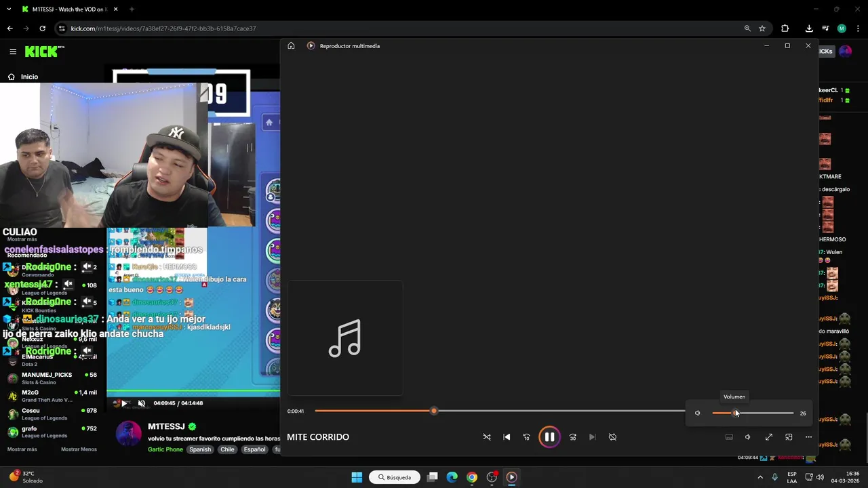Skip back 10 seconds in media player

coord(526,437)
